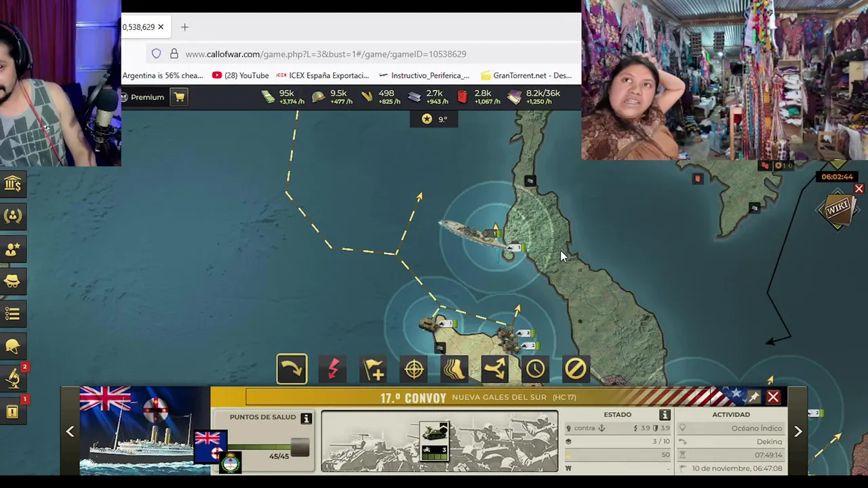
Task: Pin the convoy panel with pushpin icon
Action: (x=754, y=397)
